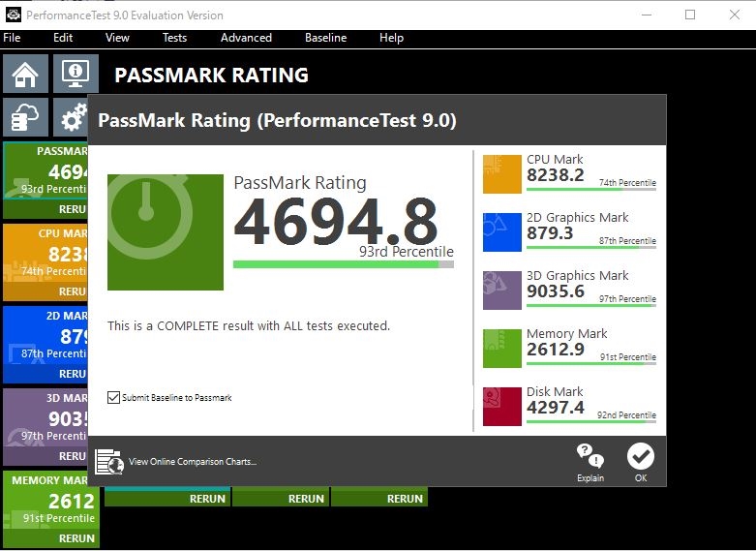This screenshot has height=551, width=756.
Task: Rerun the 3D Mark test in sidebar
Action: pos(45,456)
